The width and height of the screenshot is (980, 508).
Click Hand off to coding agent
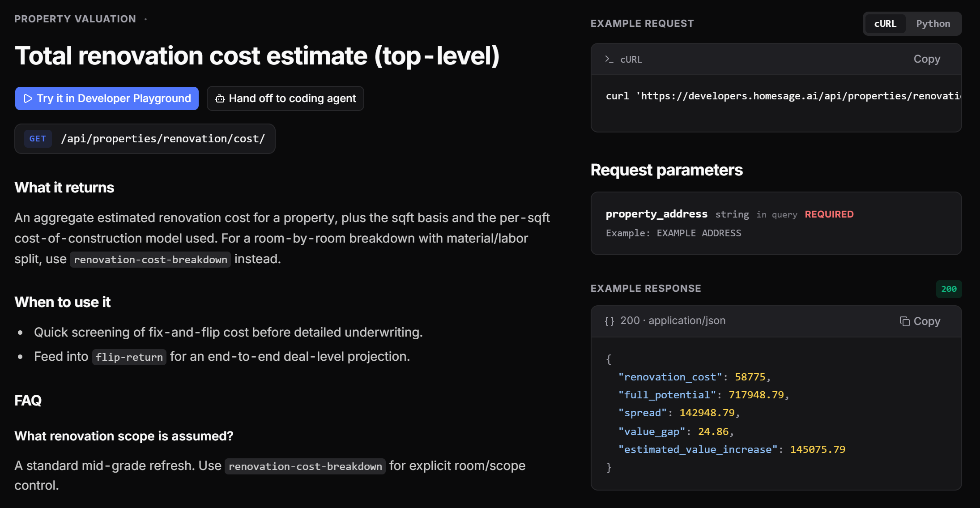285,98
